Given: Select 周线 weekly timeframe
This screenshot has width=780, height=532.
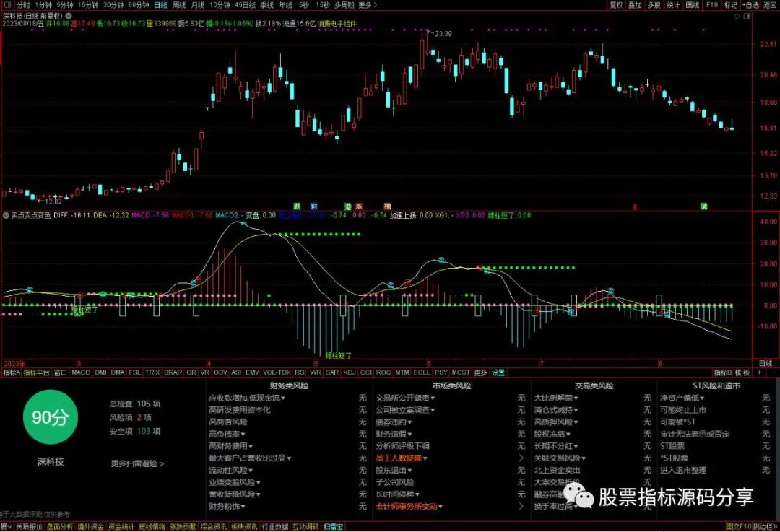Looking at the screenshot, I should [179, 4].
